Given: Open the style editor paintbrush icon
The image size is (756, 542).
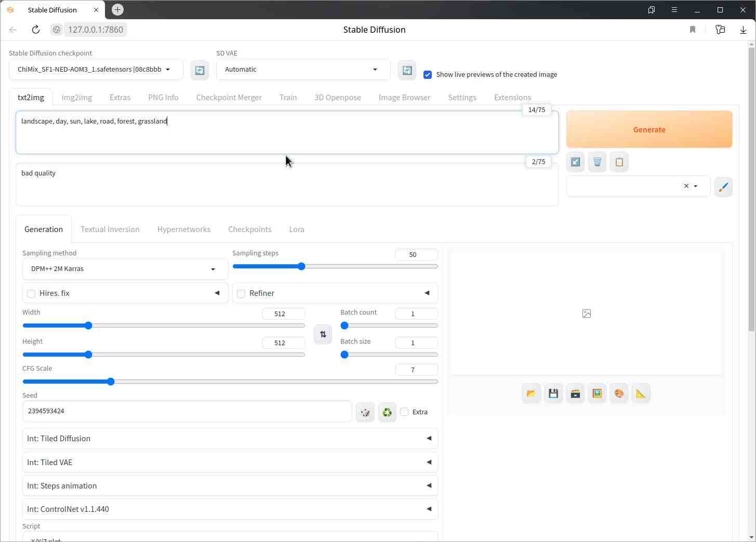Looking at the screenshot, I should (x=723, y=187).
